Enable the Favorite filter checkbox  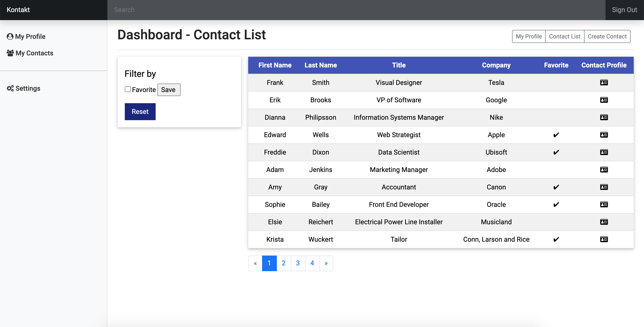(127, 89)
